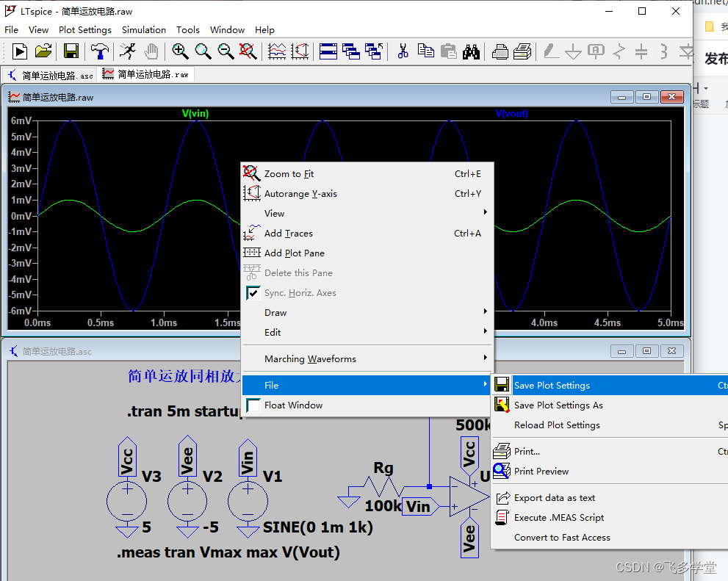Switch to the 简单运放电路.asc tab
Viewport: 728px width, 581px height.
(50, 75)
